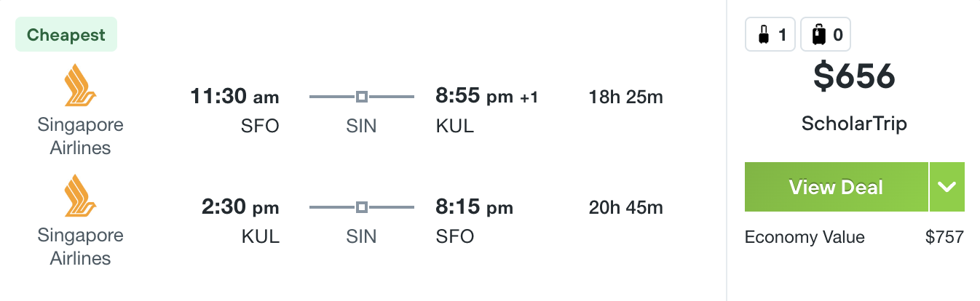Viewport: 980px width, 301px height.
Task: Click the SIN stopover marker on return flight
Action: (x=361, y=208)
